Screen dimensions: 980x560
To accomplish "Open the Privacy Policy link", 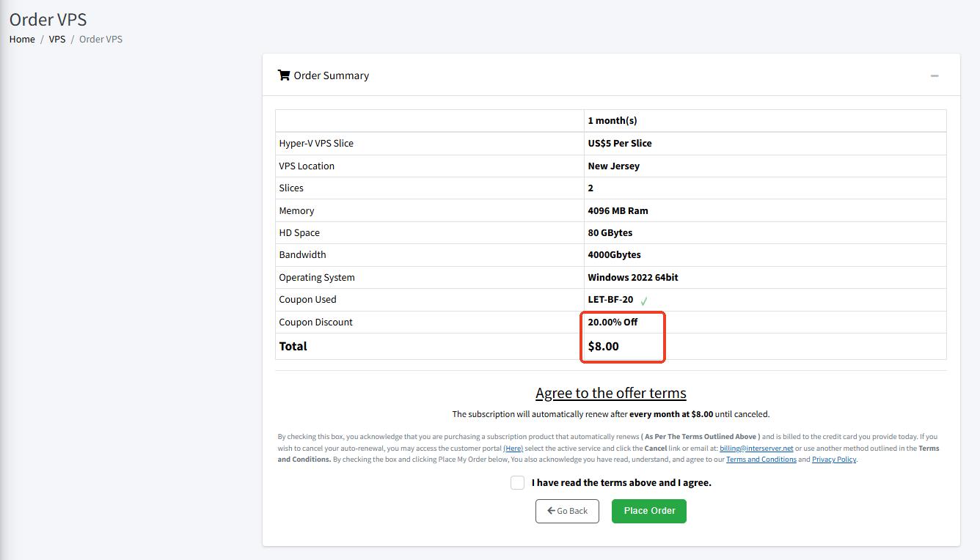I will coord(833,460).
